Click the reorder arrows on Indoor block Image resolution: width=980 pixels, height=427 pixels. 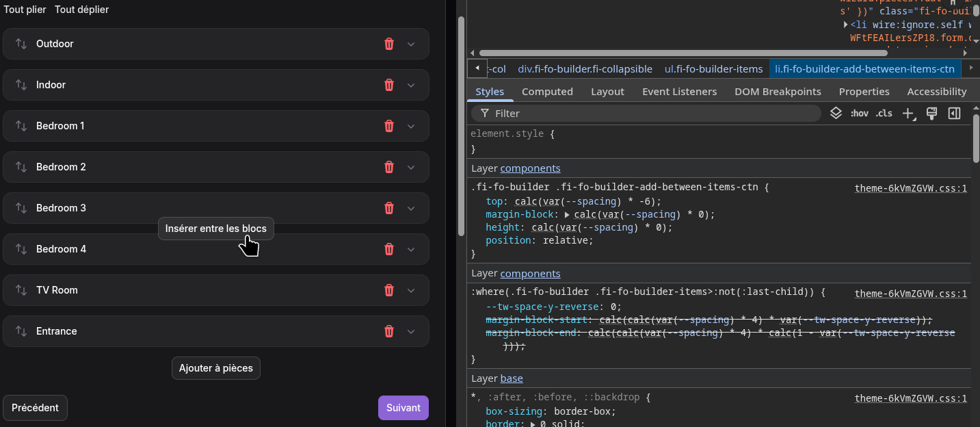[x=21, y=85]
